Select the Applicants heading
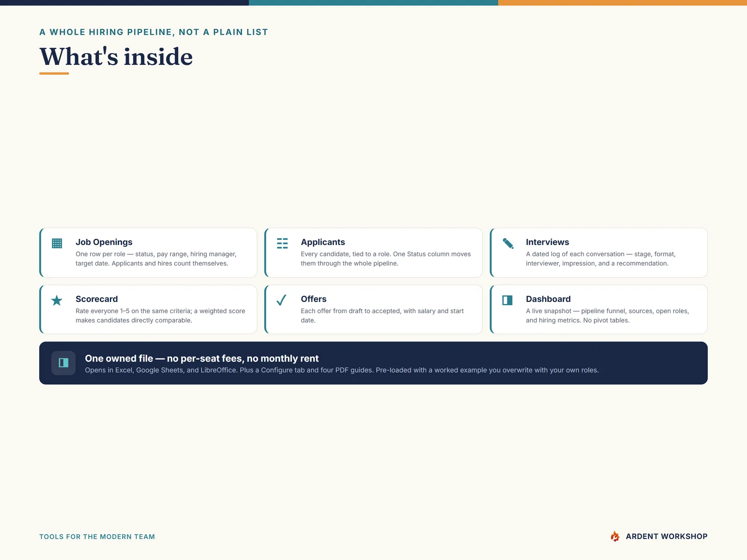This screenshot has height=560, width=747. click(x=323, y=242)
